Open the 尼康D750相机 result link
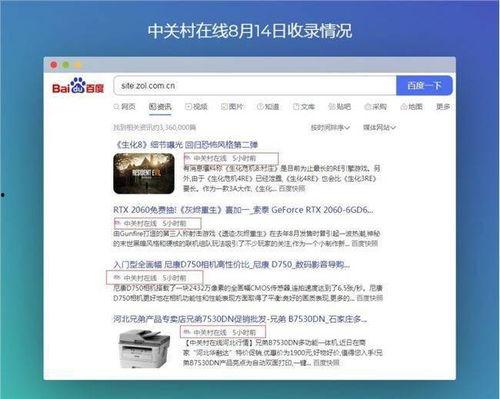This screenshot has width=500, height=399. click(231, 265)
